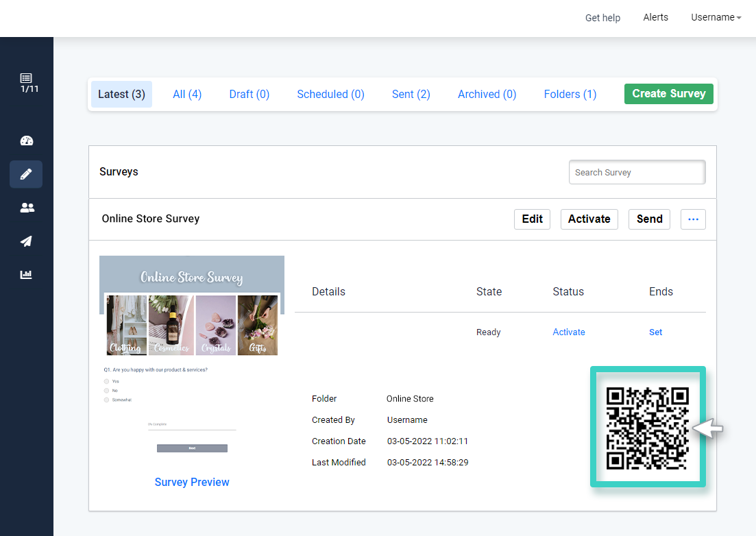Viewport: 756px width, 536px height.
Task: Open the dashboard gauge icon in sidebar
Action: click(27, 141)
